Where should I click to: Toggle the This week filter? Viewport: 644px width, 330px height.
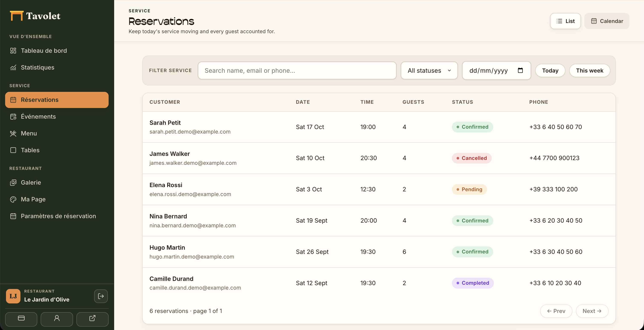click(589, 70)
